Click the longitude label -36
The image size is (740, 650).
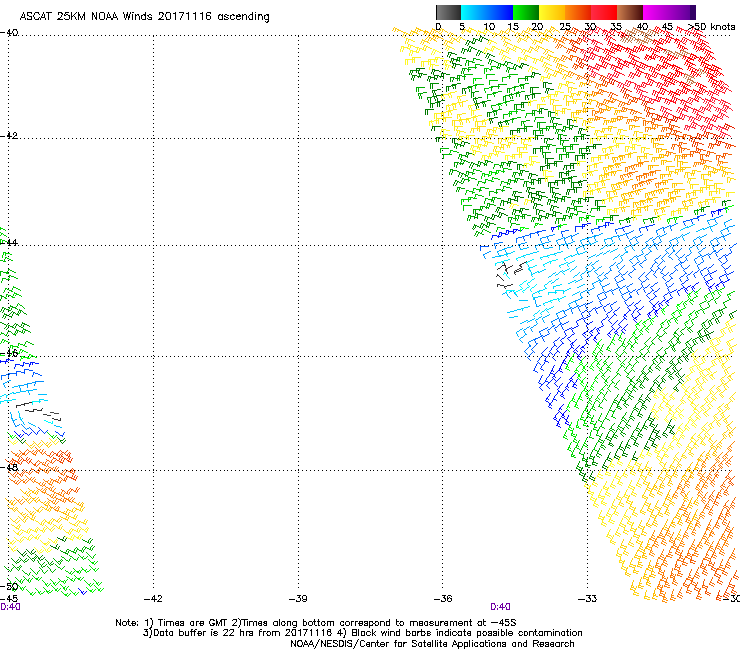(443, 599)
